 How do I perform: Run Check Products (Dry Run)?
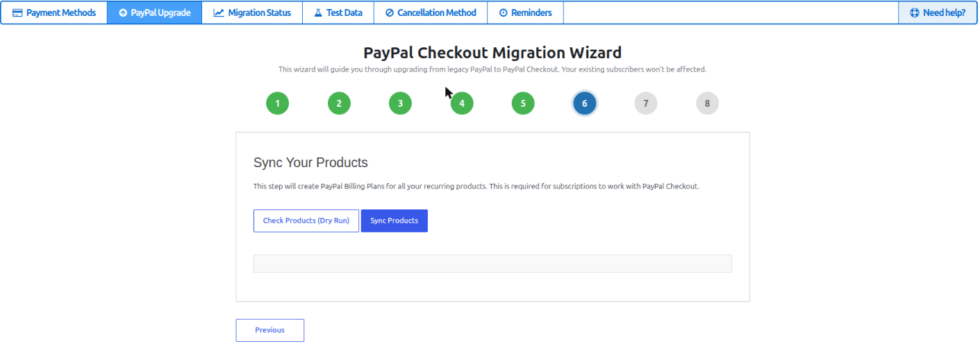pos(306,221)
